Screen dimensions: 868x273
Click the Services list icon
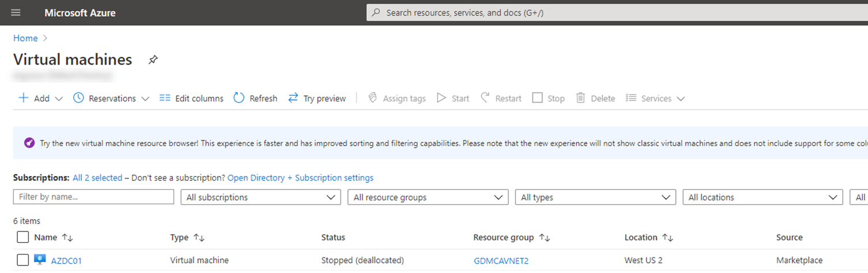click(x=631, y=98)
